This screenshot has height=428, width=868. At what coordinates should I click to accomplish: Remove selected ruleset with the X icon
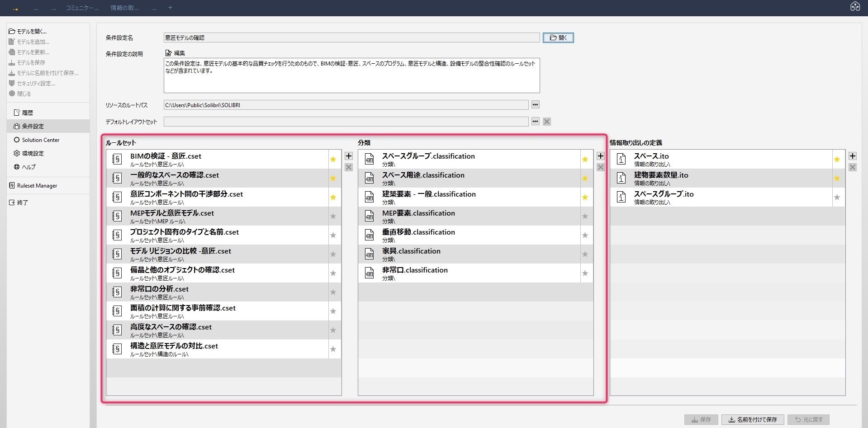348,167
